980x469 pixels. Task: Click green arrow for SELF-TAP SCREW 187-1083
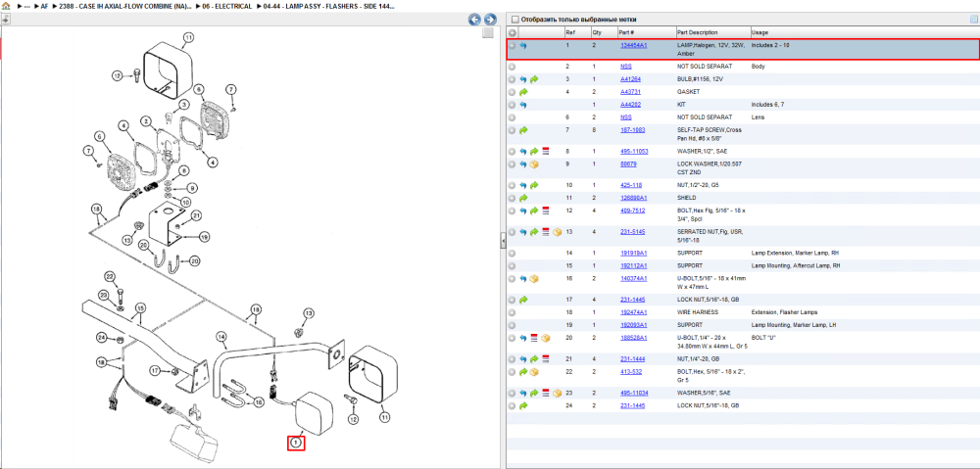523,130
